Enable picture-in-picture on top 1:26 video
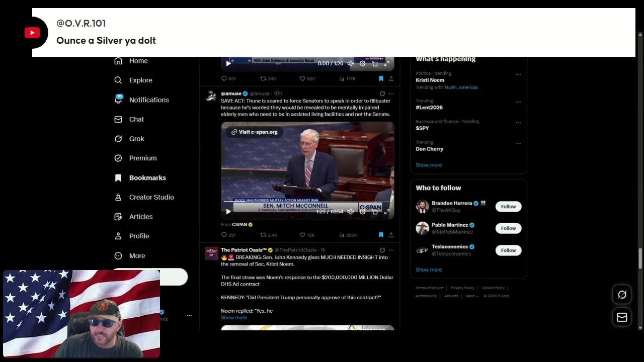Viewport: 644px width, 362px height. click(375, 63)
